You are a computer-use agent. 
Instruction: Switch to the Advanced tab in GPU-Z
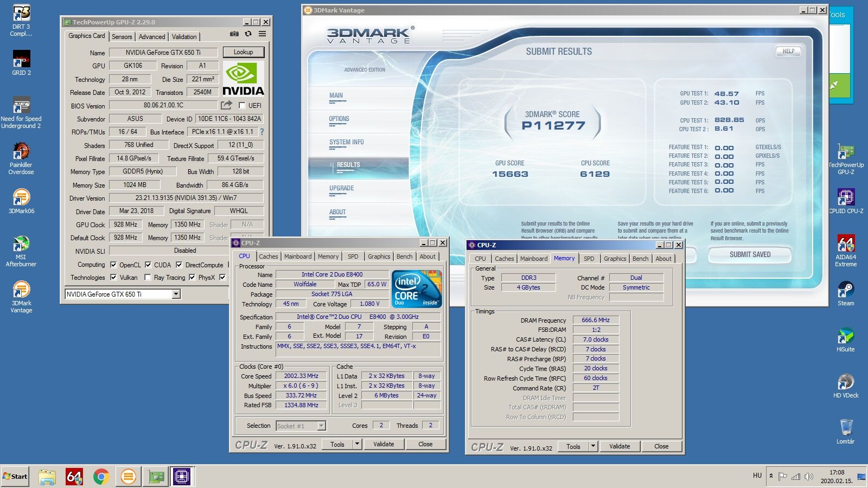152,37
